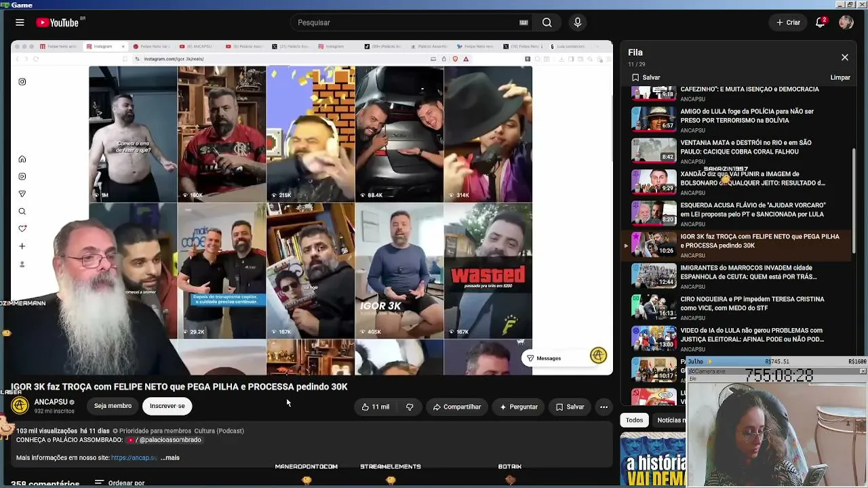This screenshot has height=488, width=868.
Task: Open the ANCAPSU channel avatar
Action: click(x=20, y=406)
